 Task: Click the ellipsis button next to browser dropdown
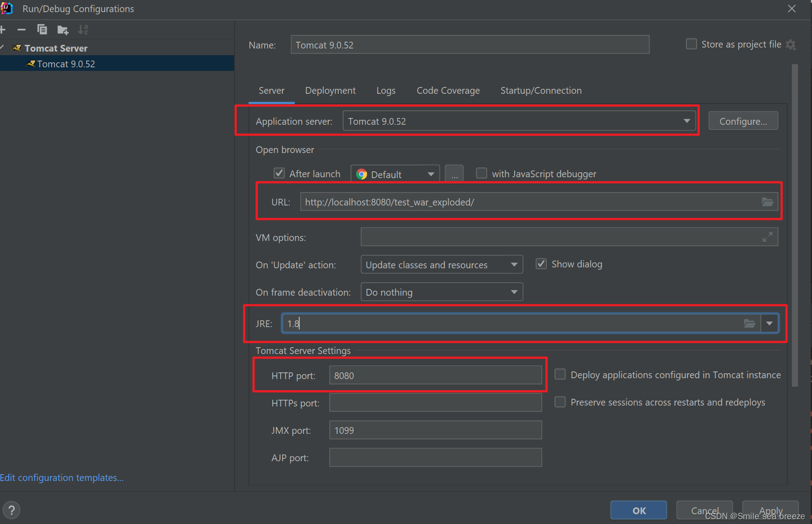[454, 174]
